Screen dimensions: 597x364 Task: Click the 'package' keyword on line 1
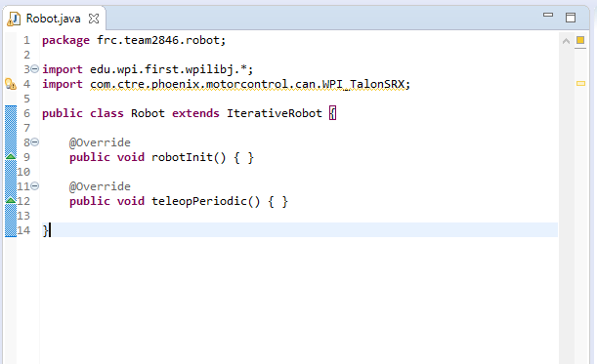point(65,40)
